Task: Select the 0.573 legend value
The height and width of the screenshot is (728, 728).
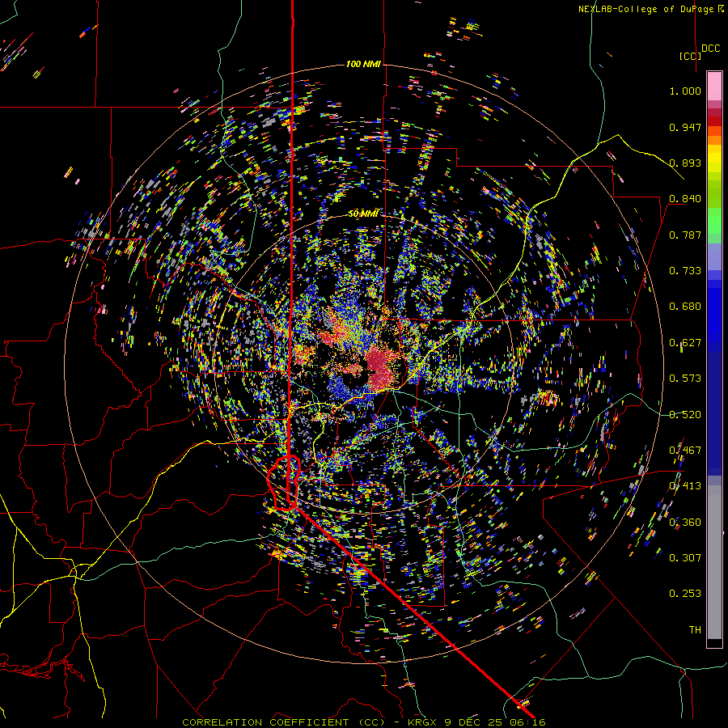Action: point(685,379)
